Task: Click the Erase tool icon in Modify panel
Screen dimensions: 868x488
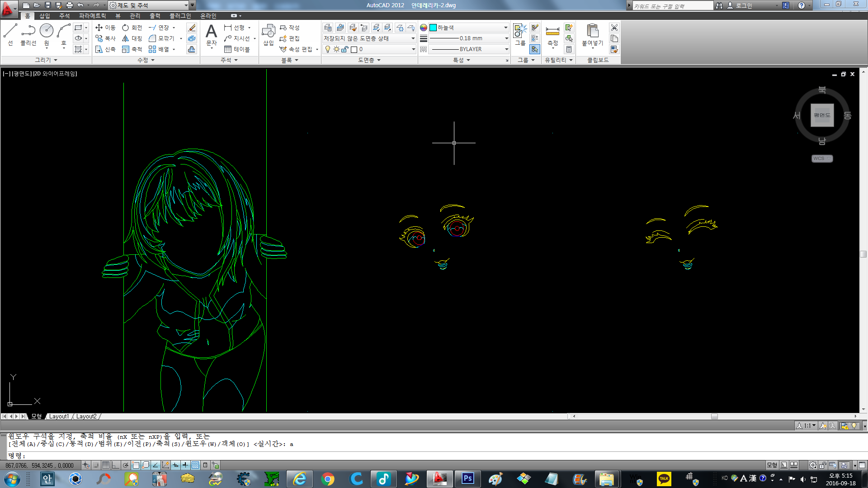Action: pos(192,28)
